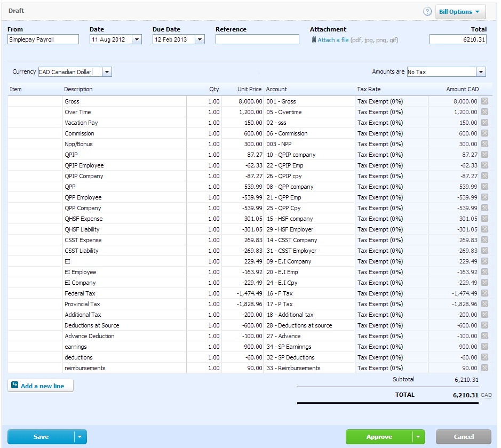The height and width of the screenshot is (448, 501).
Task: Remove the EI Employee row
Action: pos(484,272)
